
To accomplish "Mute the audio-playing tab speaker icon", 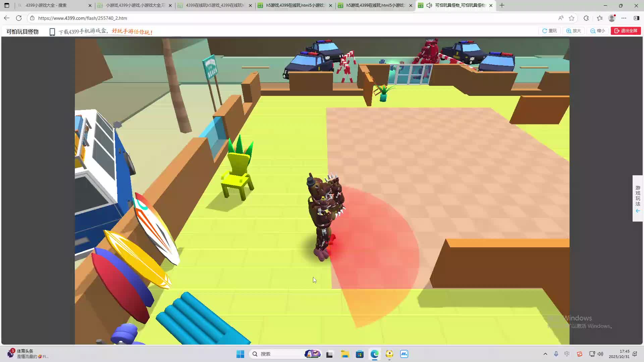I will (x=429, y=5).
